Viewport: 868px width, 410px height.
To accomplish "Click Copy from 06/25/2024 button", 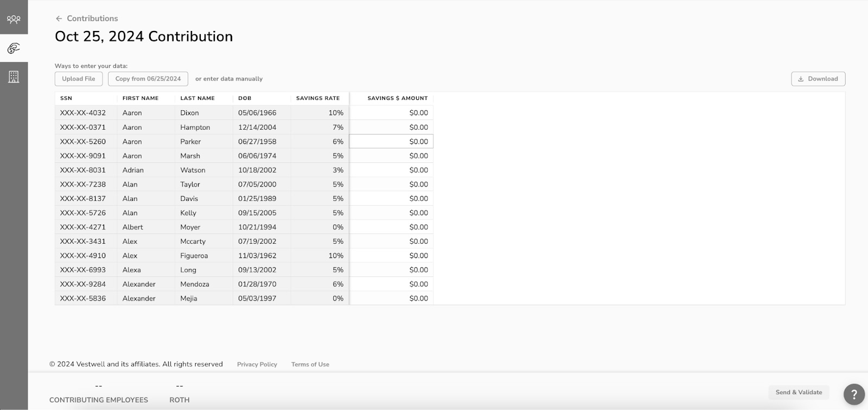I will (148, 79).
